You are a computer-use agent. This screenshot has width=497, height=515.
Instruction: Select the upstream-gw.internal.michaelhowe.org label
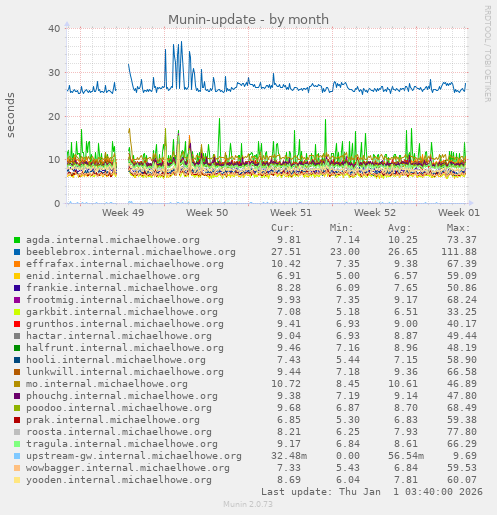(134, 456)
